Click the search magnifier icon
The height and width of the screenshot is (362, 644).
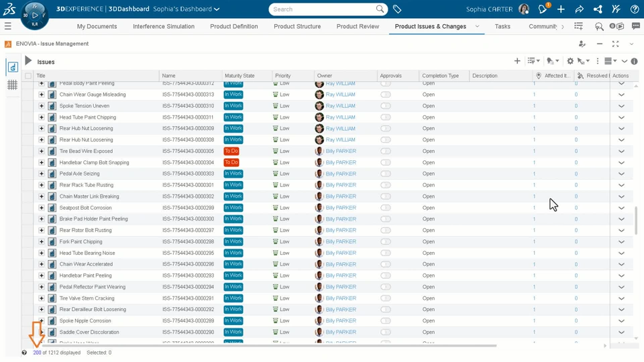tap(380, 9)
